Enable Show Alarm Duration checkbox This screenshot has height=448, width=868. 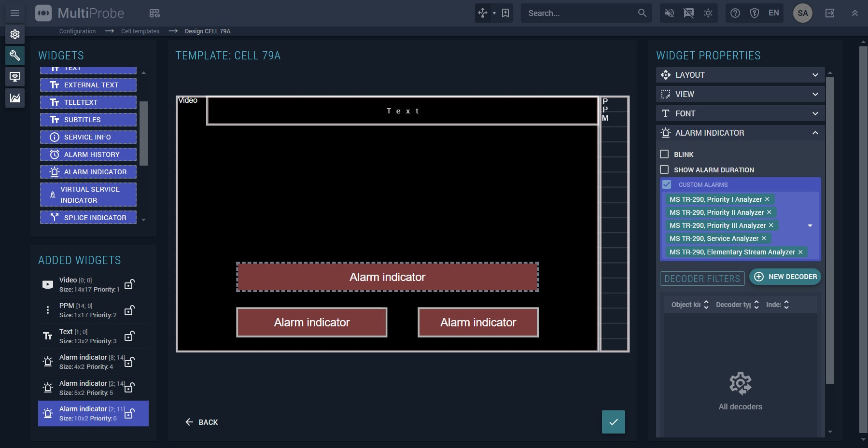click(x=664, y=169)
